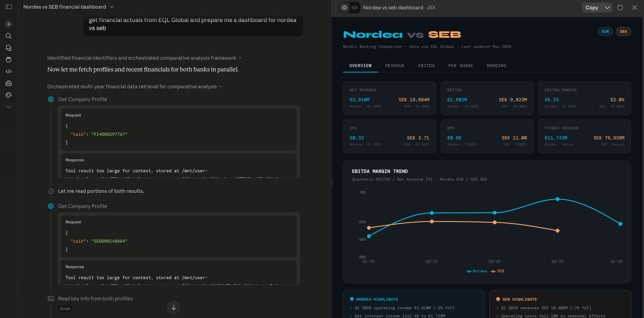Image resolution: width=644 pixels, height=318 pixels.
Task: Open projects stack icon in sidebar
Action: click(x=9, y=60)
